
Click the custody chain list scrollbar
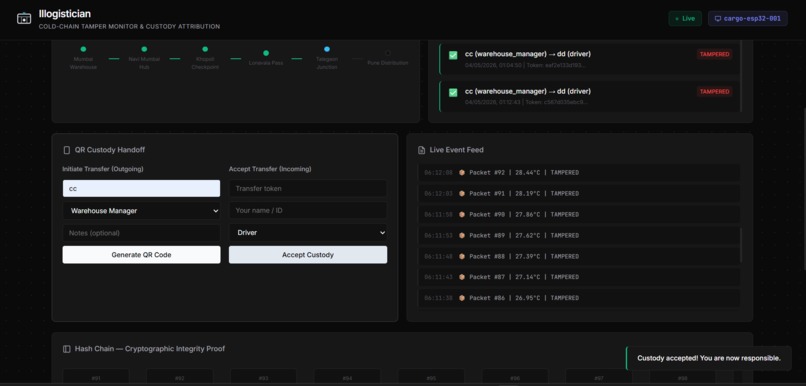(741, 77)
